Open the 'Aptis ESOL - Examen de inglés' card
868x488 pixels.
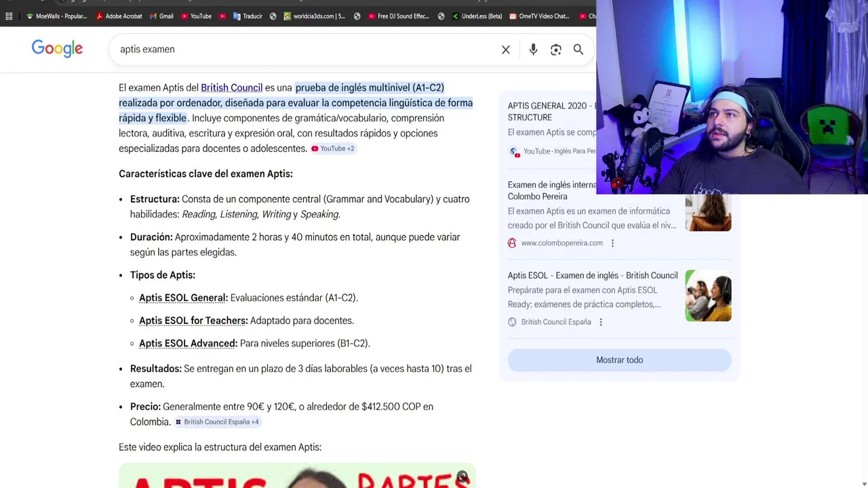(x=593, y=275)
